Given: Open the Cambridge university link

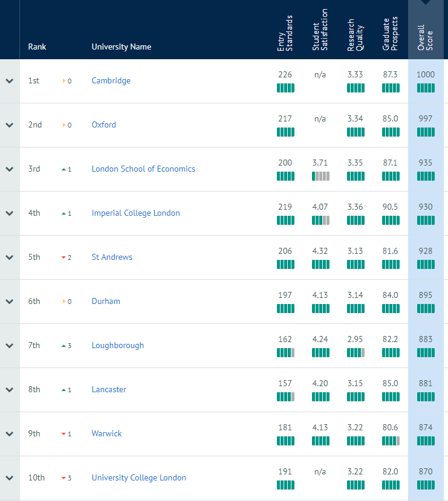Looking at the screenshot, I should pyautogui.click(x=111, y=81).
